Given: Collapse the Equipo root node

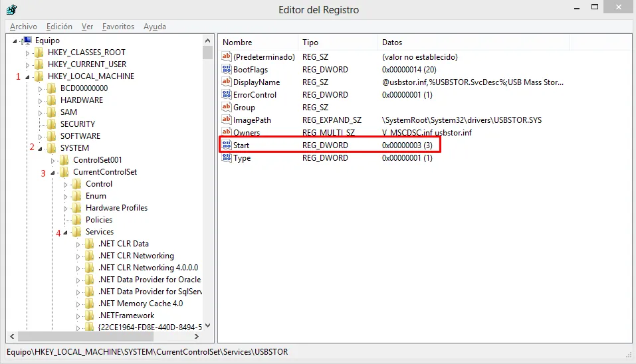Looking at the screenshot, I should (x=15, y=41).
